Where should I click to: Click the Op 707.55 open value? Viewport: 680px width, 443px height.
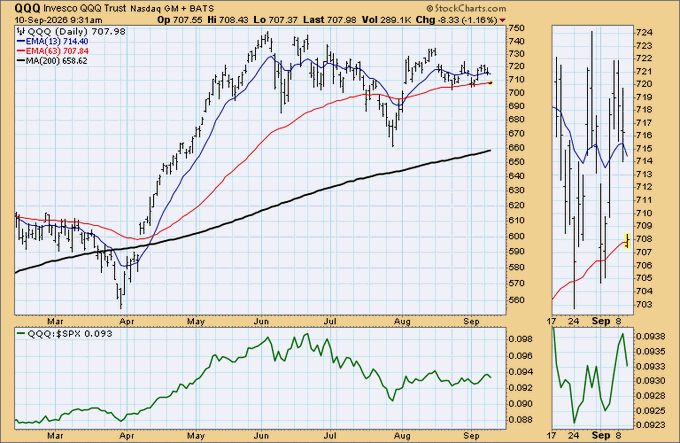[x=180, y=20]
